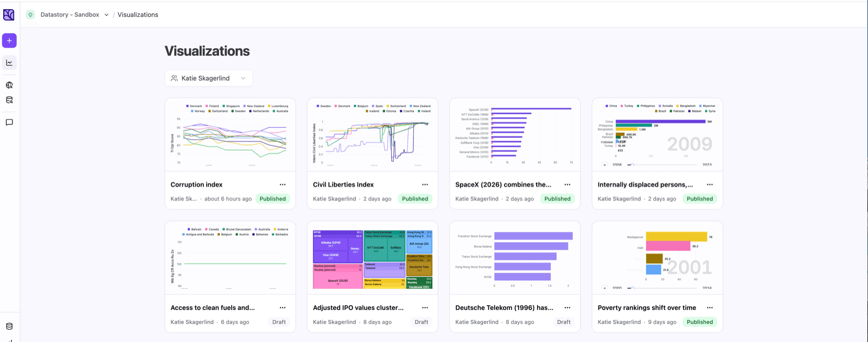Open the database search sidebar icon
The height and width of the screenshot is (342, 868).
[x=9, y=100]
